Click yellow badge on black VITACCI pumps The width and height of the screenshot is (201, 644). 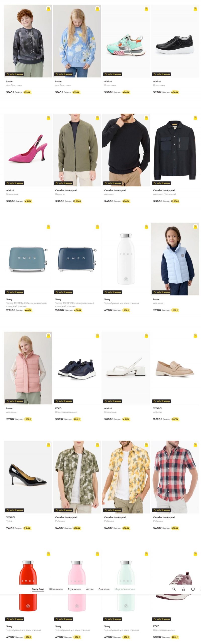[x=48, y=445]
